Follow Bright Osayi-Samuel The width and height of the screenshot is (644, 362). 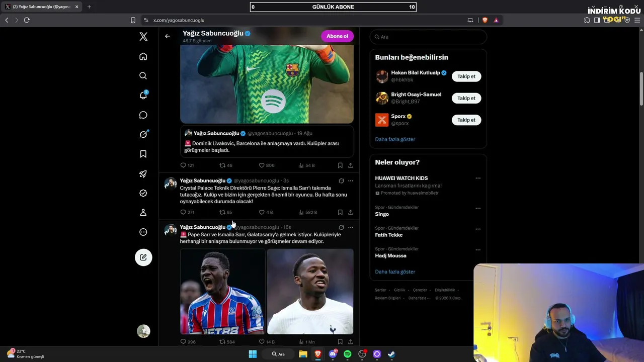pos(466,98)
